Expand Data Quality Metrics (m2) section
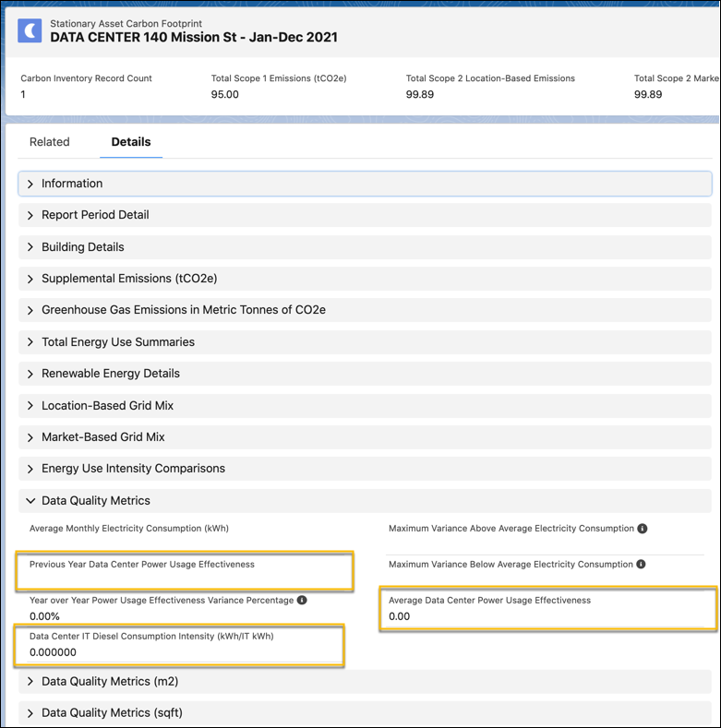This screenshot has width=721, height=728. (x=365, y=682)
